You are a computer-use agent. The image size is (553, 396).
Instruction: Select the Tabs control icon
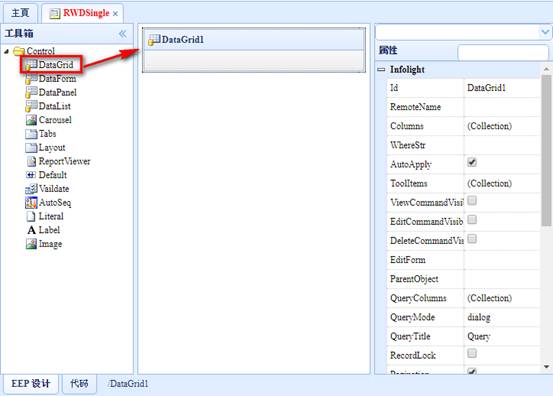click(x=31, y=134)
